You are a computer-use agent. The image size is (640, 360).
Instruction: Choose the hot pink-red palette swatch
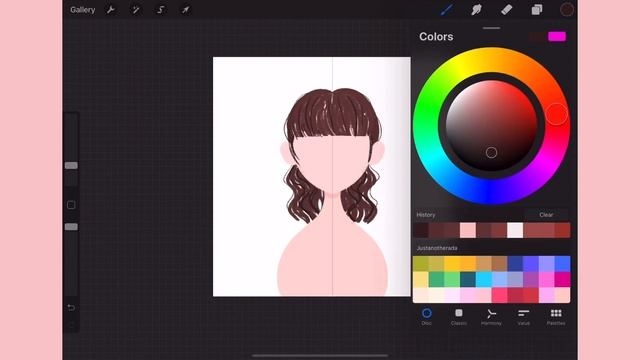pyautogui.click(x=499, y=295)
